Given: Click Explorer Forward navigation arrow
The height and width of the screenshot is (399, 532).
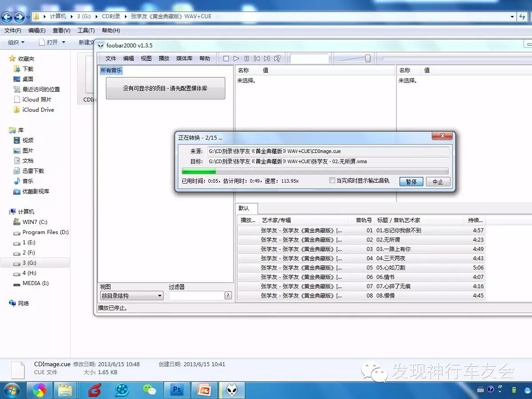Looking at the screenshot, I should pos(19,17).
